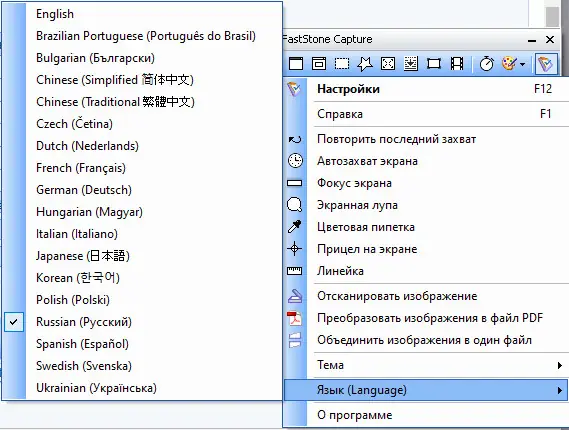Select Polish (Polski) language
The image size is (569, 430).
(x=142, y=300)
